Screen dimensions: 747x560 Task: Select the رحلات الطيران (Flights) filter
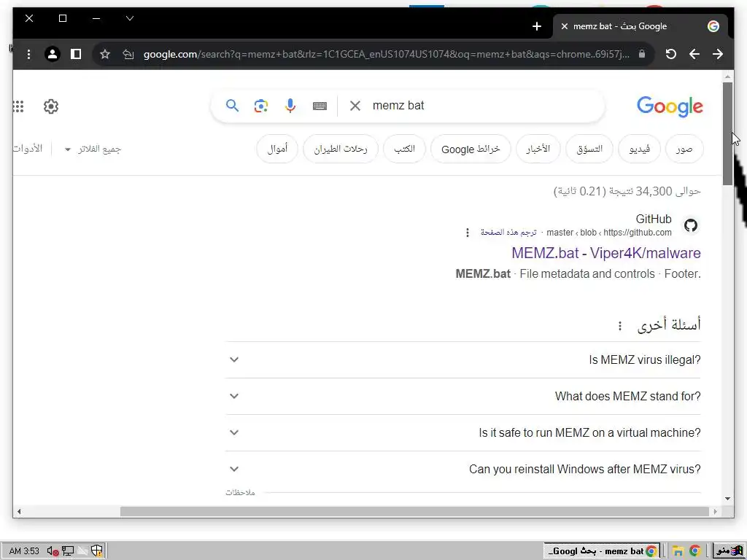(x=341, y=149)
